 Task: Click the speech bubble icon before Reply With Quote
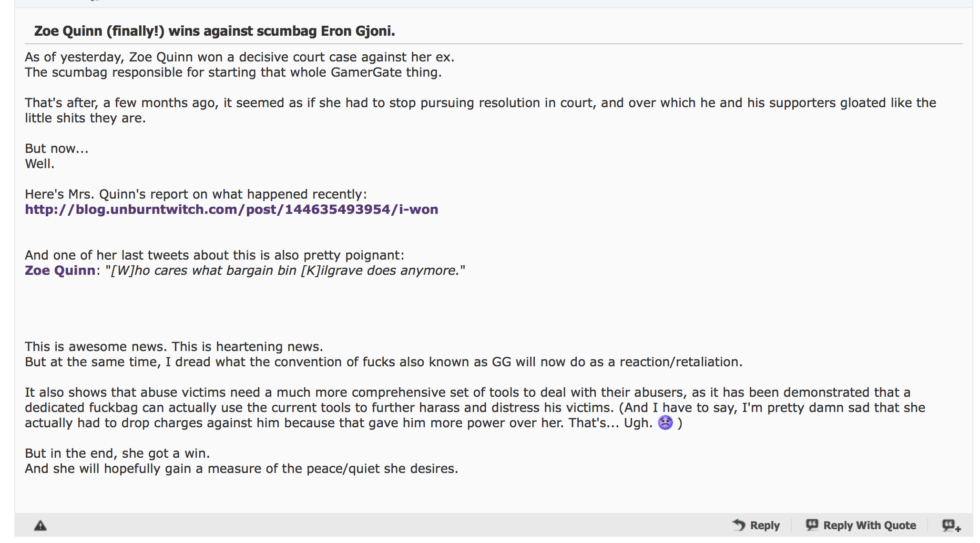coord(812,525)
